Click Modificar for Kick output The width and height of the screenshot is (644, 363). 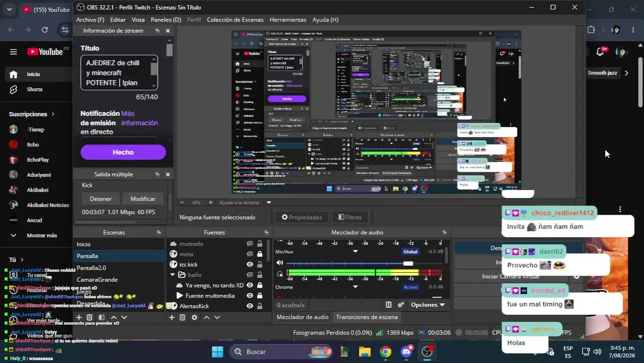[x=143, y=199]
